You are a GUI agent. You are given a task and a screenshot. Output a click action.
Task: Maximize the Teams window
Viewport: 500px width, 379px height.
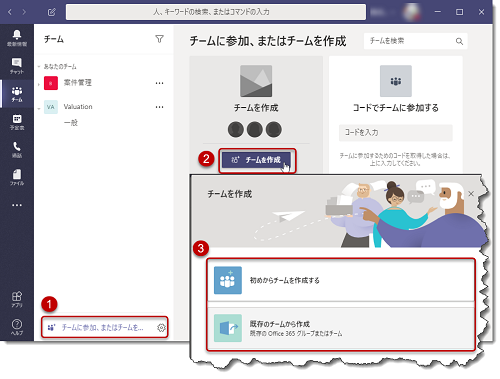pos(459,12)
